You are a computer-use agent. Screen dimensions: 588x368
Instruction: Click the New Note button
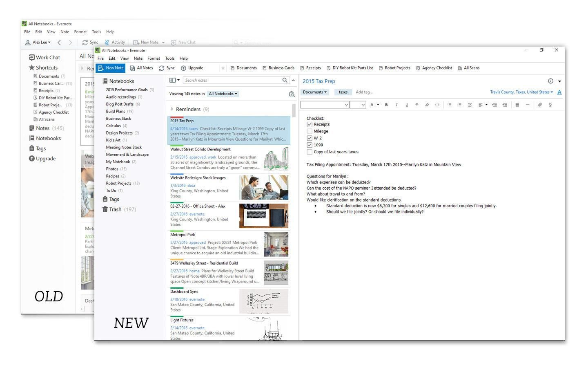click(111, 68)
